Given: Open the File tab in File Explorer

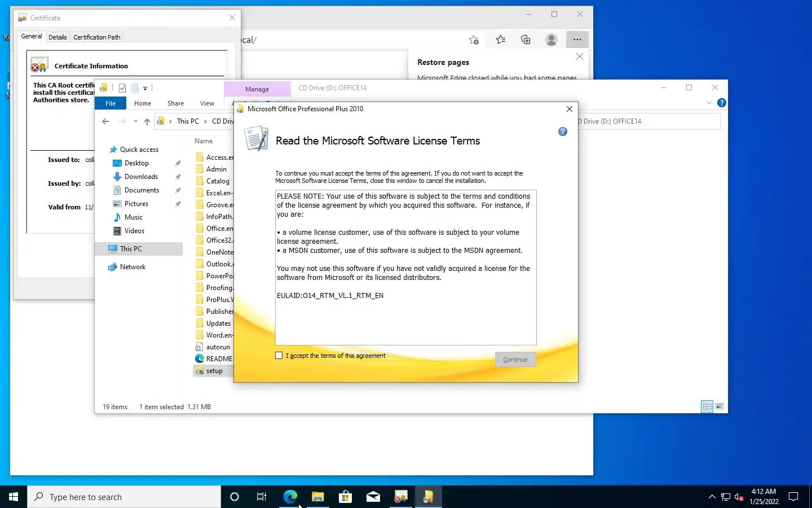Looking at the screenshot, I should (111, 103).
